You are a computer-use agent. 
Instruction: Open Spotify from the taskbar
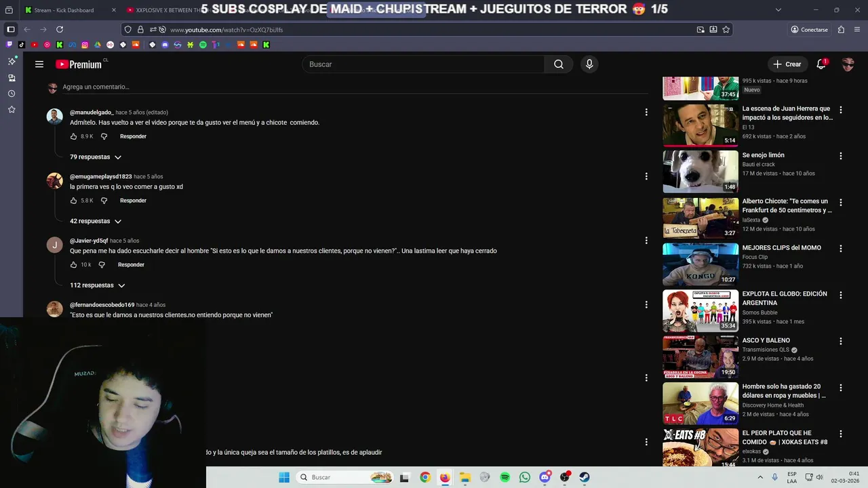tap(505, 477)
